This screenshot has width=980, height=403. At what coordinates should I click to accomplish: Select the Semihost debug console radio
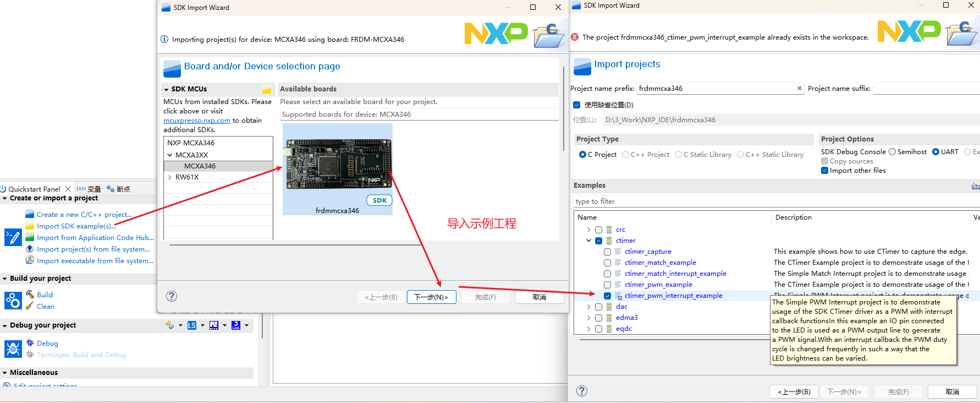(x=892, y=152)
